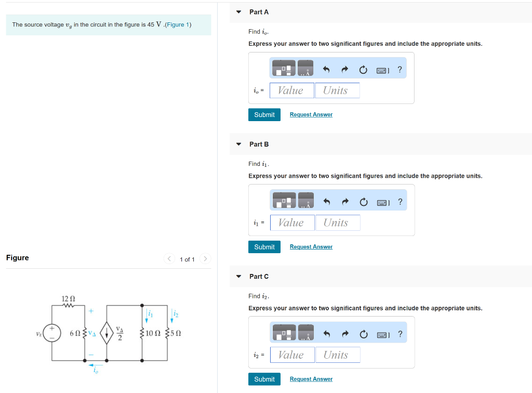This screenshot has height=393, width=532.
Task: Collapse the Part B section
Action: 238,144
